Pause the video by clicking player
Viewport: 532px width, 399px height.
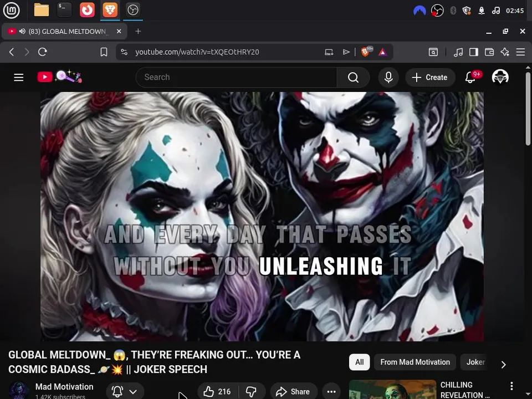click(262, 217)
